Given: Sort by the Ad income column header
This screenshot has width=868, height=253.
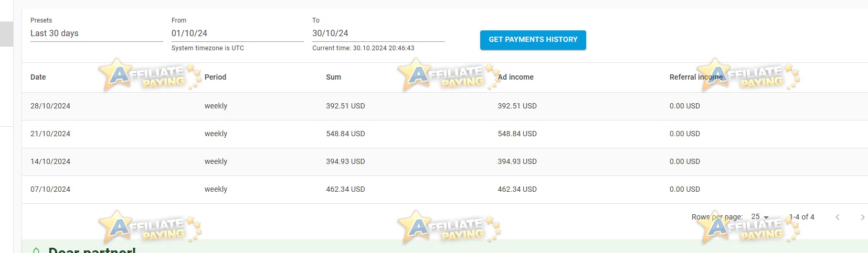Looking at the screenshot, I should coord(515,77).
